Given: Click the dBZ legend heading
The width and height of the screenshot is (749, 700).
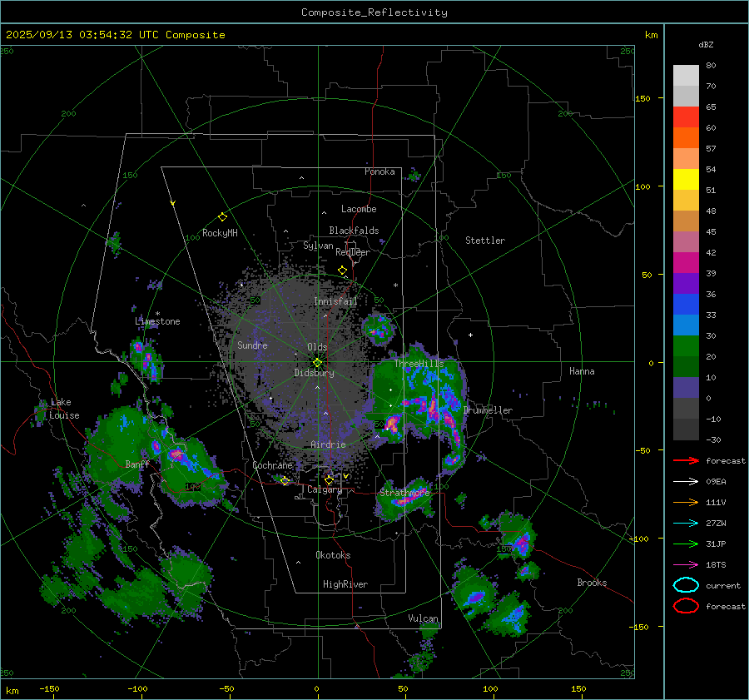Looking at the screenshot, I should (706, 44).
